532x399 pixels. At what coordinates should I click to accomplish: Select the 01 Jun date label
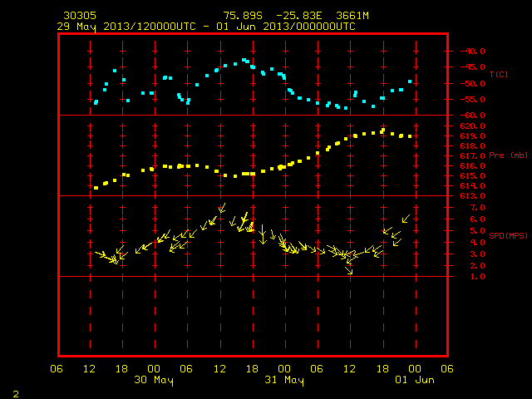tap(415, 380)
